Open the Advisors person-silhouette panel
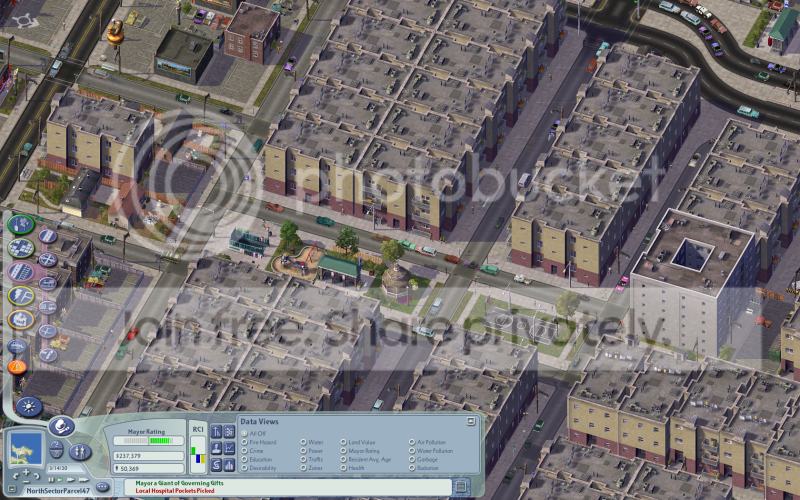Viewport: 800px width, 500px height. pos(216,447)
